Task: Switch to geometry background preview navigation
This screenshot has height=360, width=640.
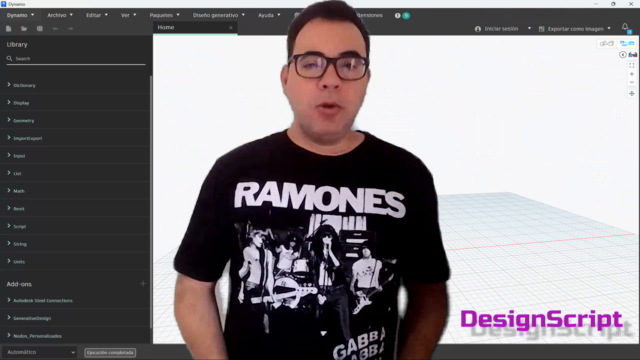Action: [x=607, y=43]
